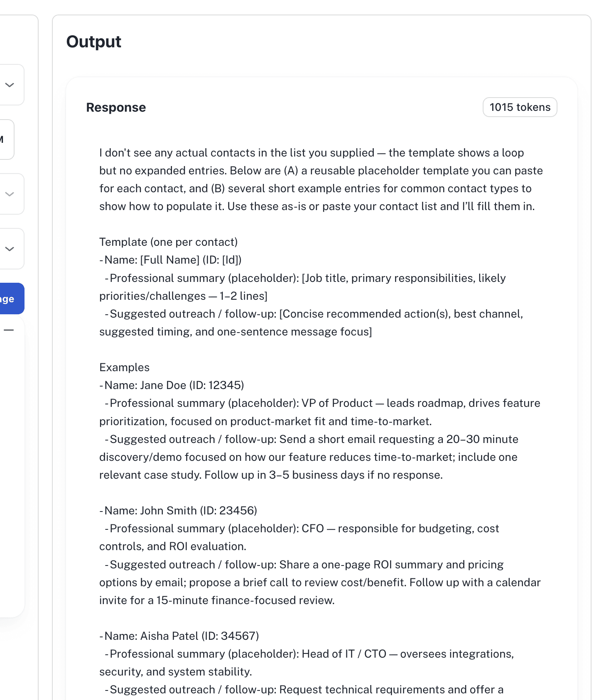Viewport: 599px width, 700px height.
Task: Click the "Template (one per contact)" line
Action: pos(168,242)
